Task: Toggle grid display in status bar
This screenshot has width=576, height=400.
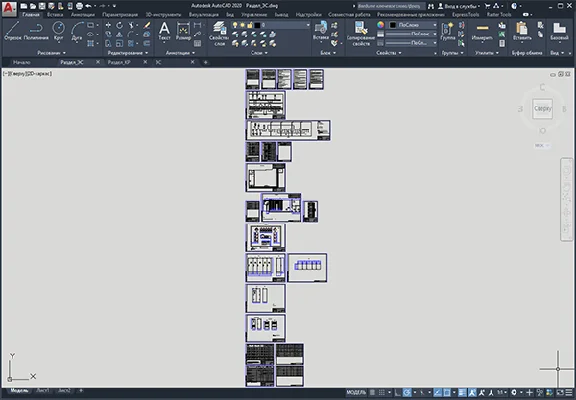Action: point(372,393)
